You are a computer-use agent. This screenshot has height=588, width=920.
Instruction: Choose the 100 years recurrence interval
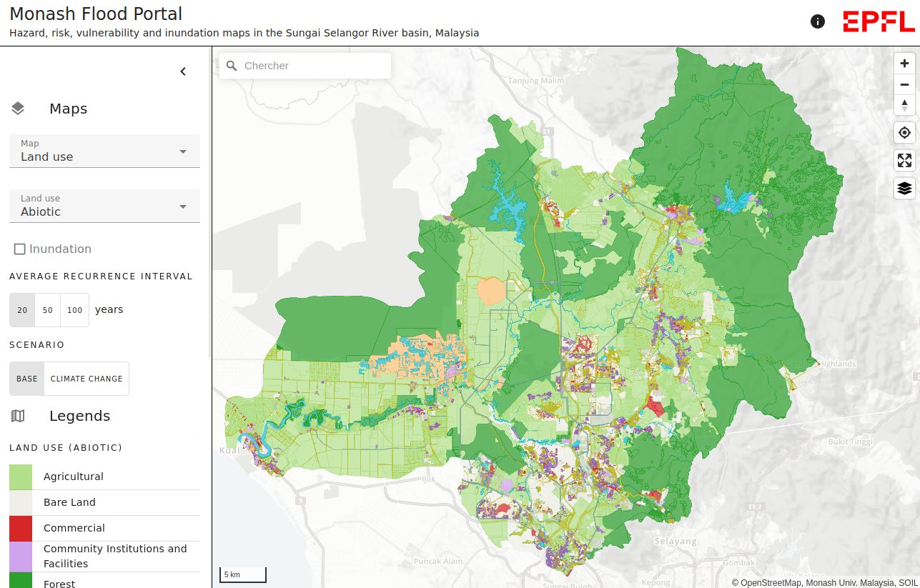click(x=75, y=310)
